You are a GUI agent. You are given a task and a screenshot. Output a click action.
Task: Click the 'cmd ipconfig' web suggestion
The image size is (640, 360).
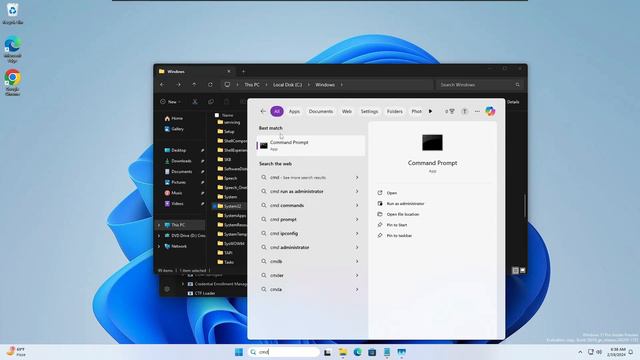point(311,233)
